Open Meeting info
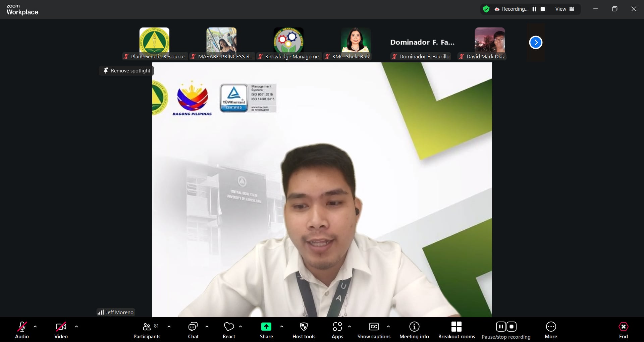The width and height of the screenshot is (644, 342). [414, 330]
